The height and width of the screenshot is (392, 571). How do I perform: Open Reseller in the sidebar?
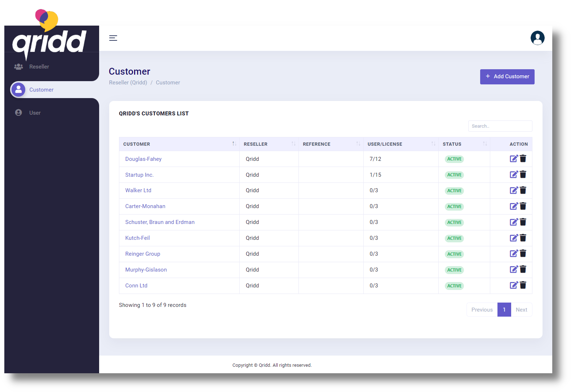39,67
